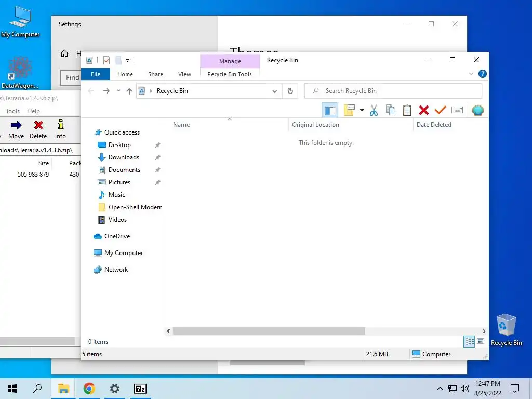Open the Windows Start menu
Image resolution: width=532 pixels, height=399 pixels.
12,389
